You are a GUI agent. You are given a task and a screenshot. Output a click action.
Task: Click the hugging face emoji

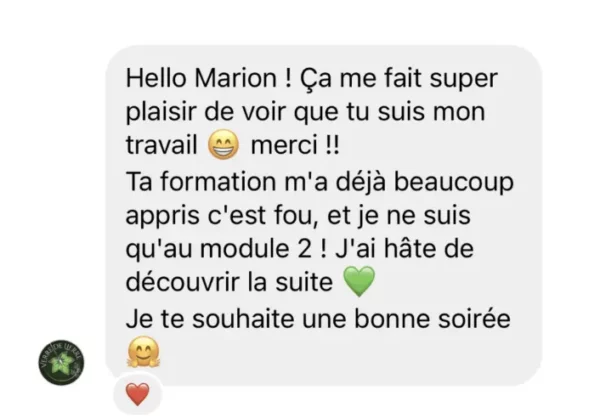click(143, 352)
